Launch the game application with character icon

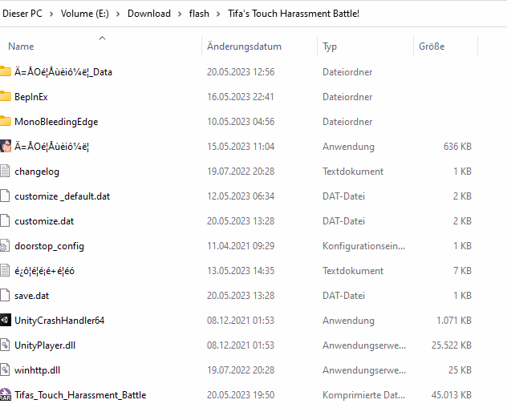pos(5,146)
